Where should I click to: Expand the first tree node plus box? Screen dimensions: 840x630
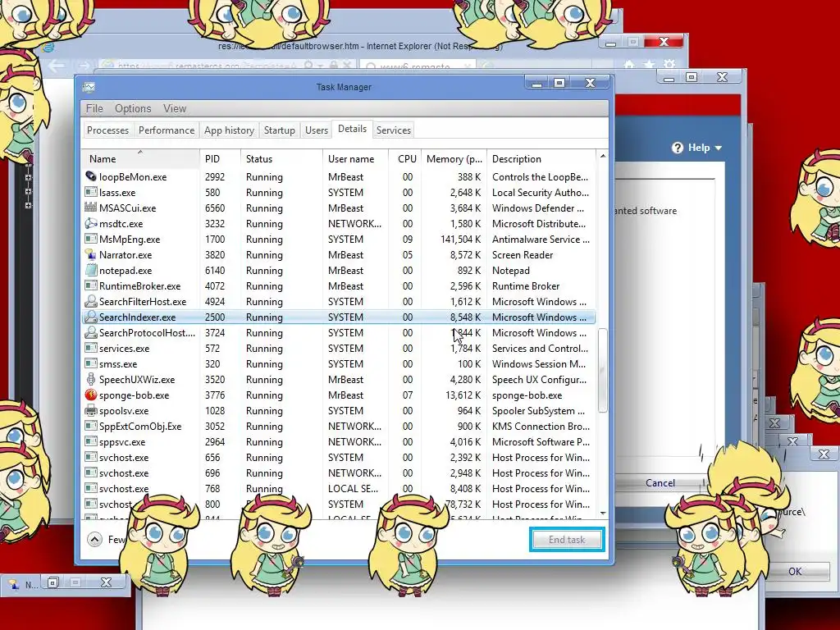(29, 177)
